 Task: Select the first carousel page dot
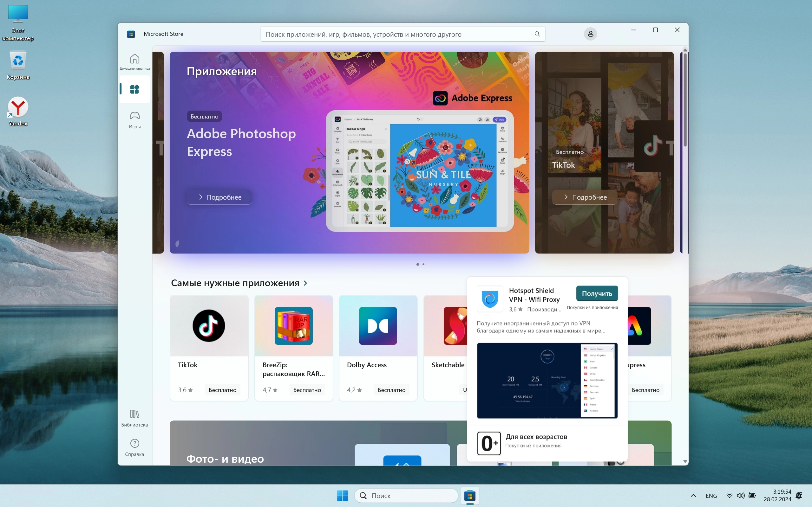(x=417, y=264)
